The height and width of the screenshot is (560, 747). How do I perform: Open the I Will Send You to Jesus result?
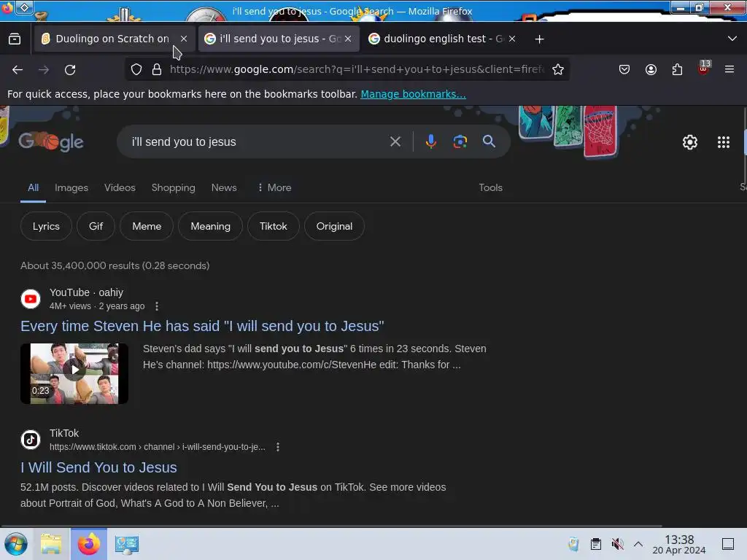98,467
